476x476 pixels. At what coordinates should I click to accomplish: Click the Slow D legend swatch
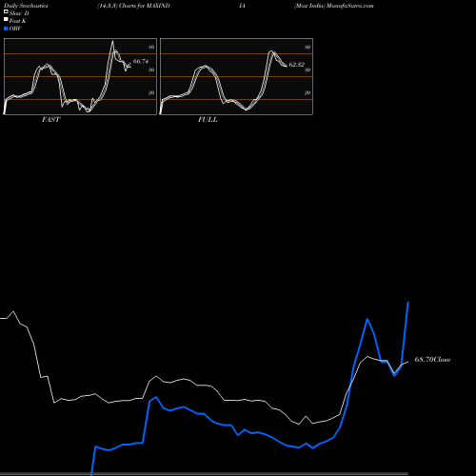click(6, 11)
